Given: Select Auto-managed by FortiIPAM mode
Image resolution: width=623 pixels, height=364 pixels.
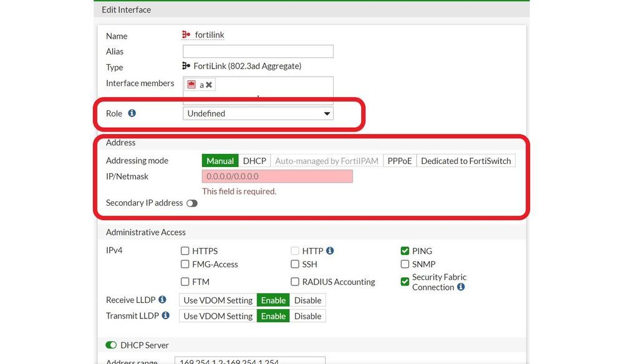Looking at the screenshot, I should tap(327, 161).
